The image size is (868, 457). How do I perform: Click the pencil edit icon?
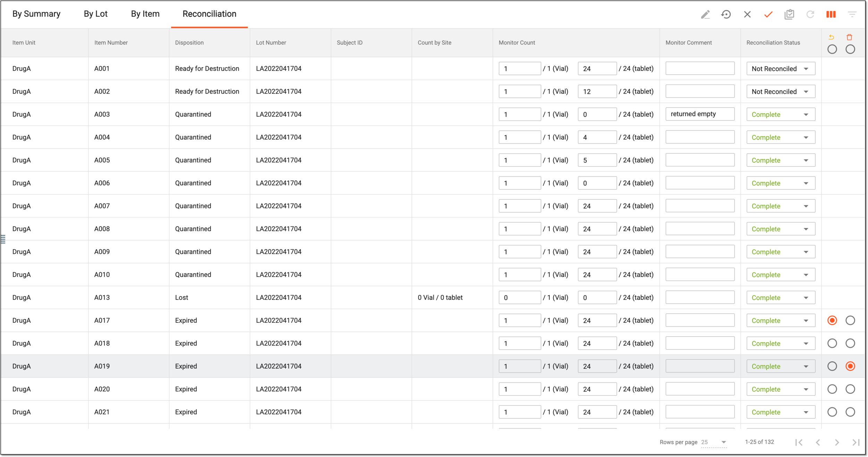[705, 14]
